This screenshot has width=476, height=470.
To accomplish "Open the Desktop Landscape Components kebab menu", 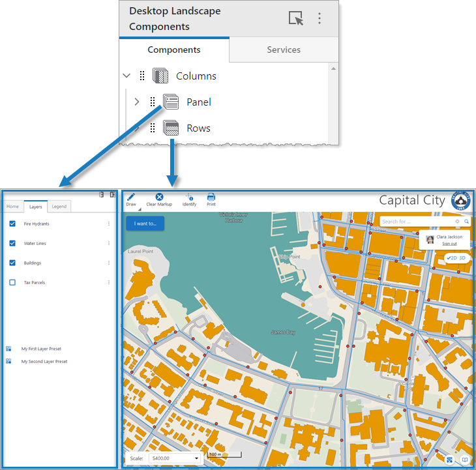I will 320,18.
